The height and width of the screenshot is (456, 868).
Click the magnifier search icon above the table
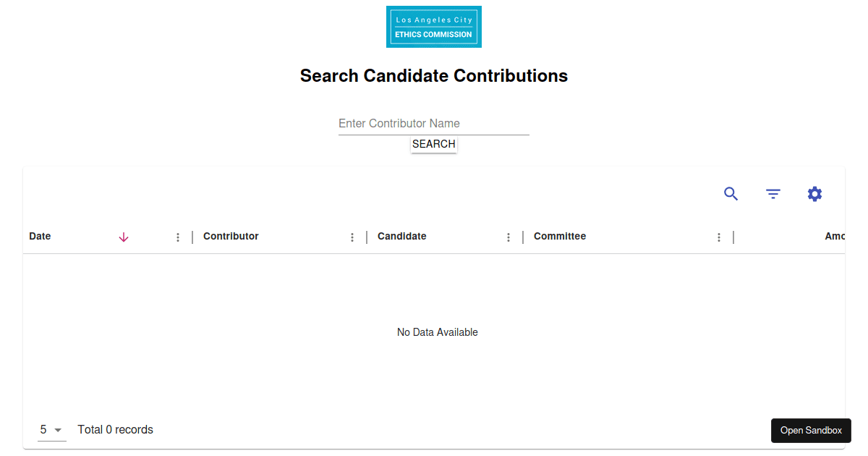click(x=731, y=194)
